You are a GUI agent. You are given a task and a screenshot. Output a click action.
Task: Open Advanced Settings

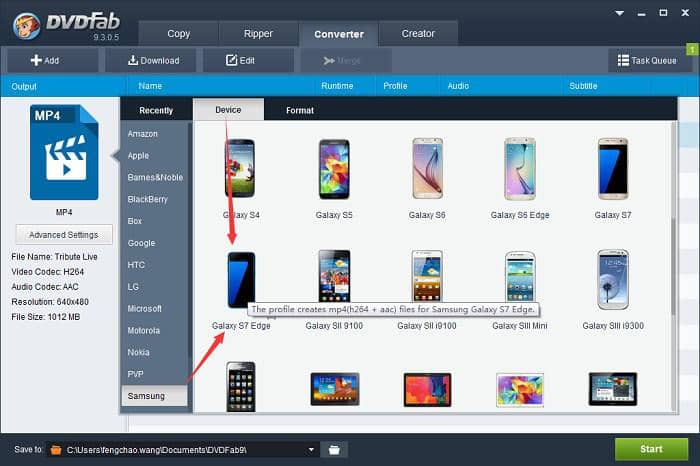pyautogui.click(x=64, y=234)
